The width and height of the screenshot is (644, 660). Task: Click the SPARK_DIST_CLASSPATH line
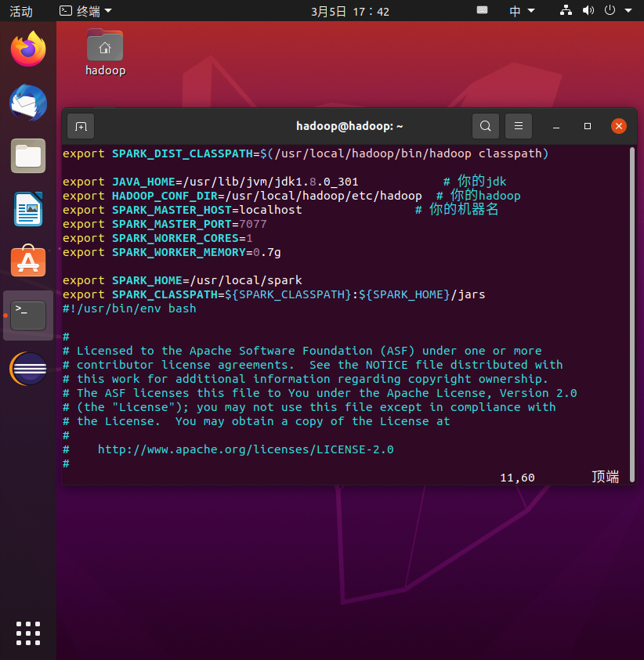pyautogui.click(x=306, y=153)
